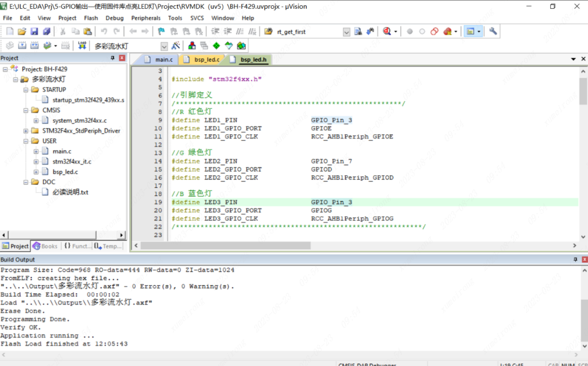Open the target selection dropdown 多彩流水灯
Image resolution: width=588 pixels, height=366 pixels.
(x=164, y=46)
